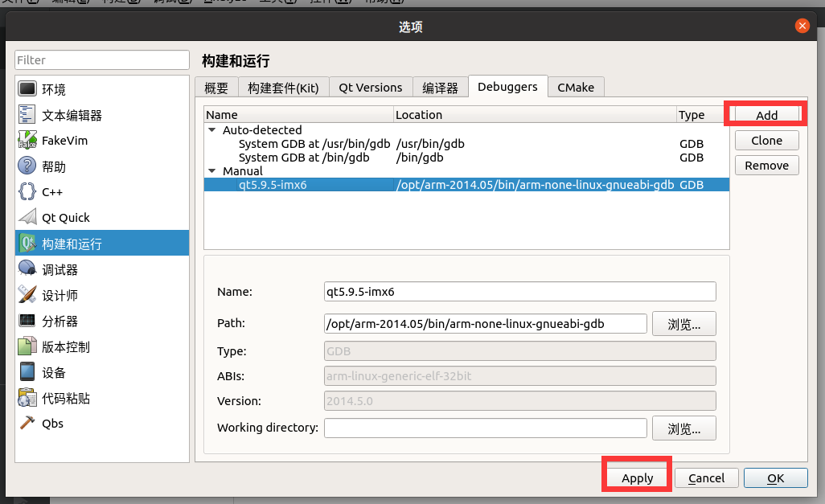Collapse the Manual debugger group

coord(212,171)
